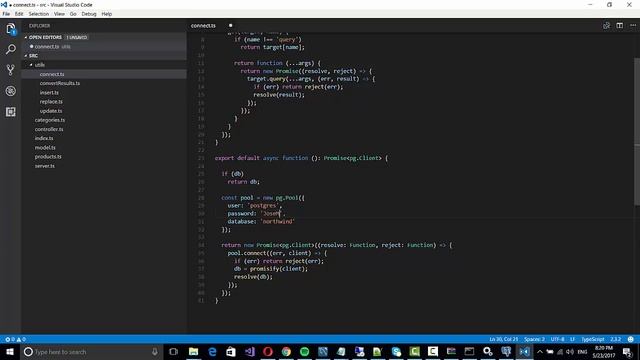This screenshot has width=640, height=360.
Task: Open categories.ts in the file tree
Action: click(x=50, y=120)
